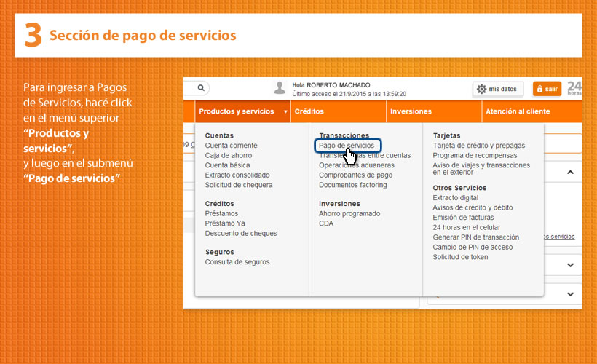Click the 24 horas logo
Viewport: 597px width, 364px height.
point(574,88)
